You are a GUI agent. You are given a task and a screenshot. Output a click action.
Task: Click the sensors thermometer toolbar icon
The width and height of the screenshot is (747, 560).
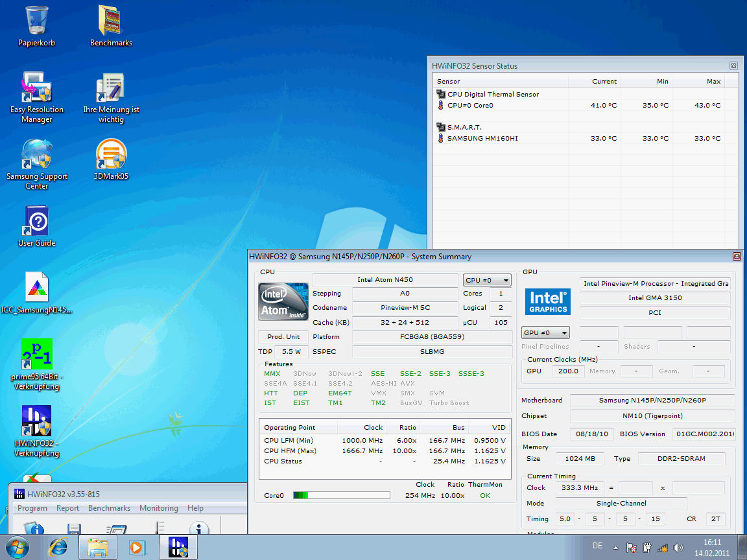click(160, 528)
